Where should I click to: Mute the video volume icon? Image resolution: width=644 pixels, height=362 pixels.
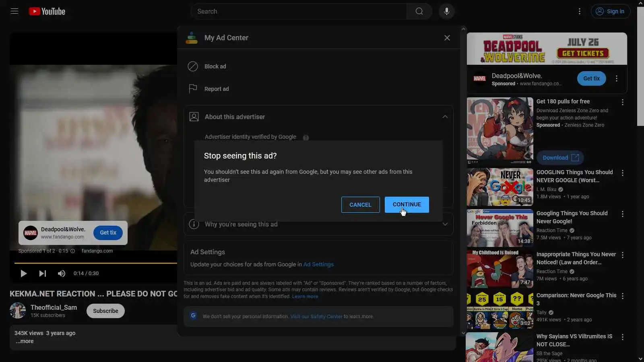point(61,274)
